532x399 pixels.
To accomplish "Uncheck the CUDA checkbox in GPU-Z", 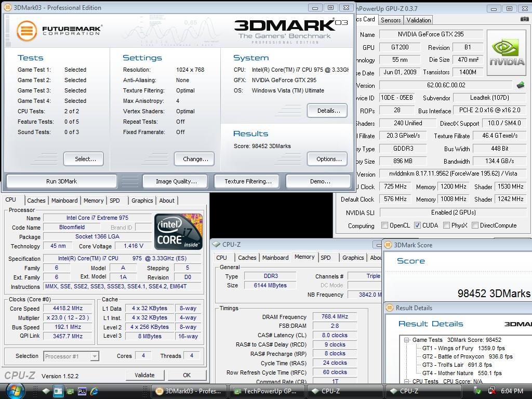I will [x=417, y=225].
